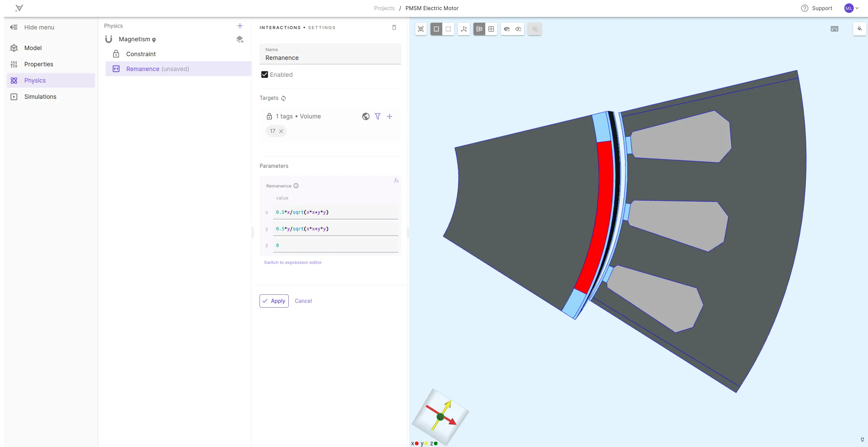This screenshot has width=868, height=447.
Task: Click the plug icon at the bottom-right corner
Action: (x=862, y=440)
